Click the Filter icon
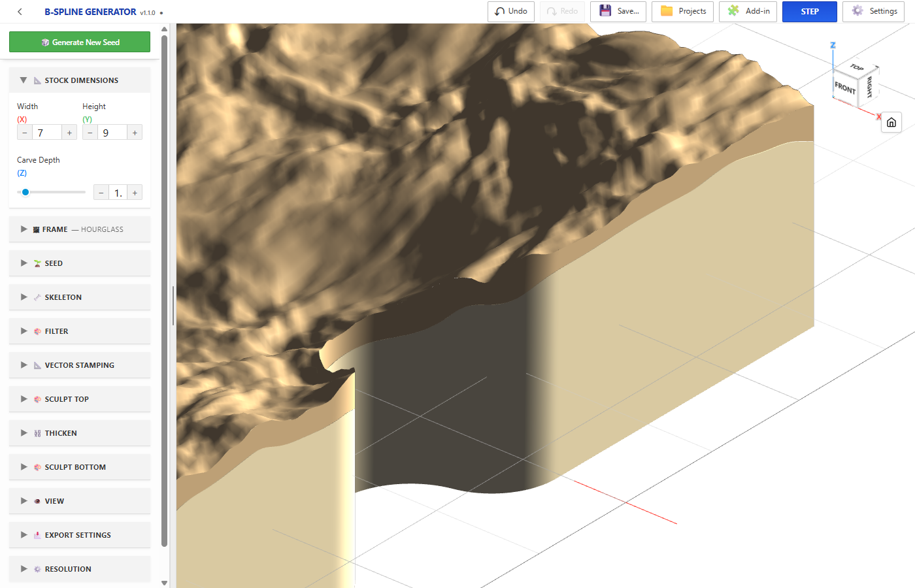 tap(37, 331)
